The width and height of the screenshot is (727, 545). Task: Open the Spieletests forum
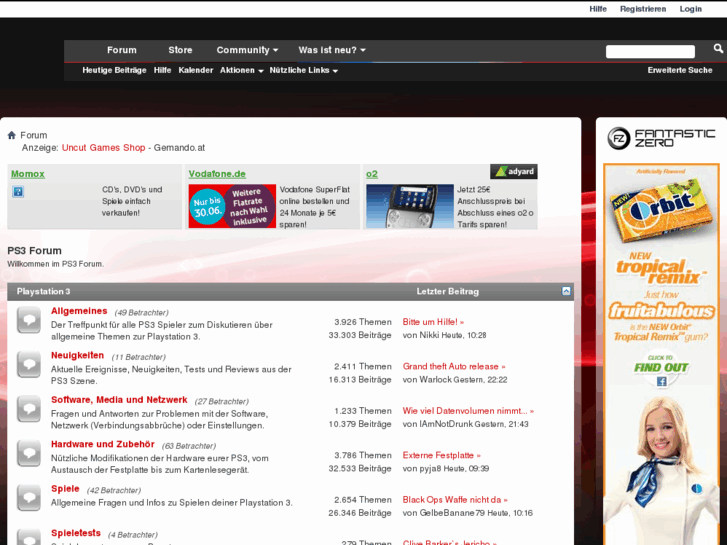76,533
